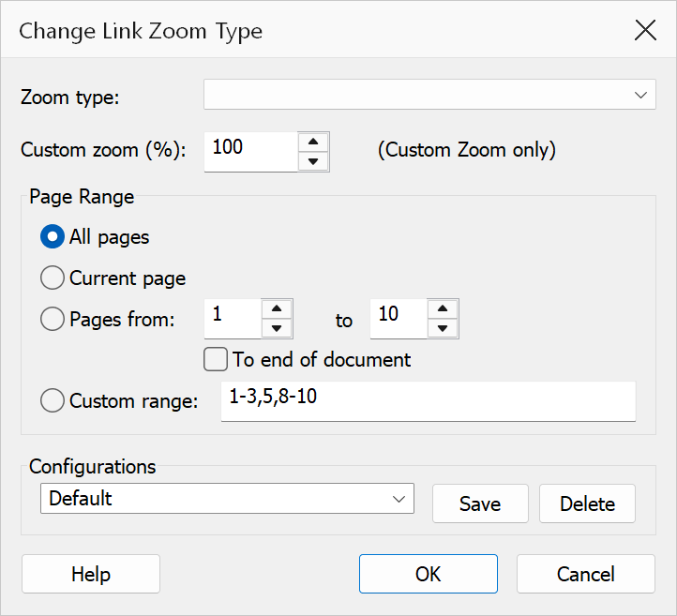Open Help for this dialog

pos(91,574)
